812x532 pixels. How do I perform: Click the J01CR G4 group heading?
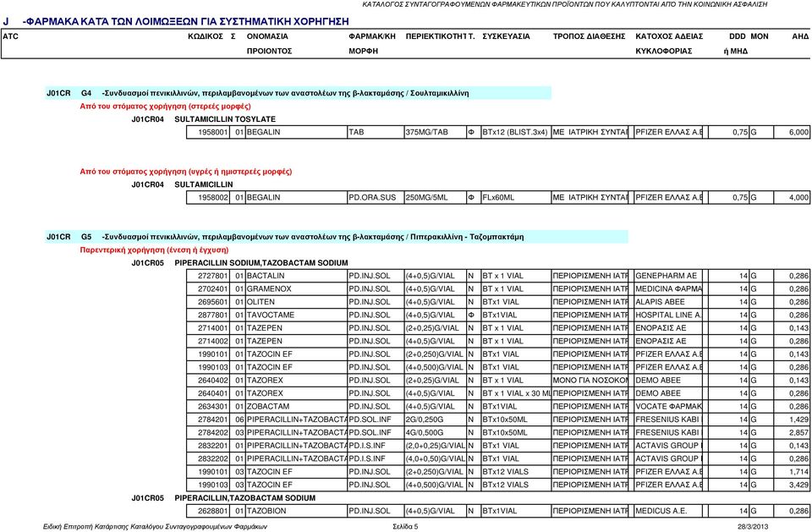(x=299, y=93)
